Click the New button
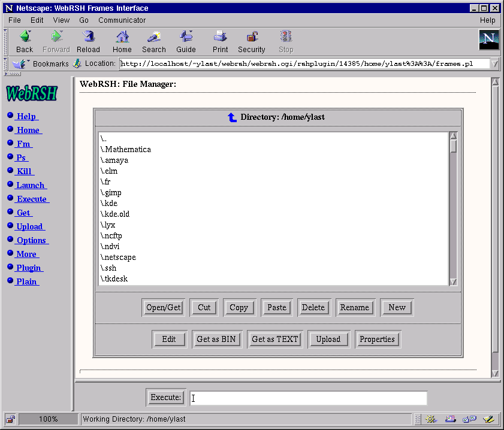504x430 pixels. tap(397, 308)
